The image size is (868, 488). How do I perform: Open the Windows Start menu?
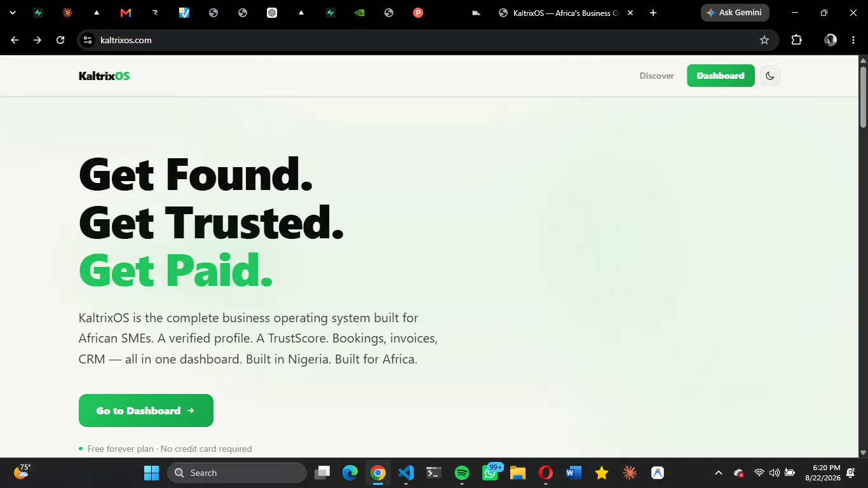[152, 473]
